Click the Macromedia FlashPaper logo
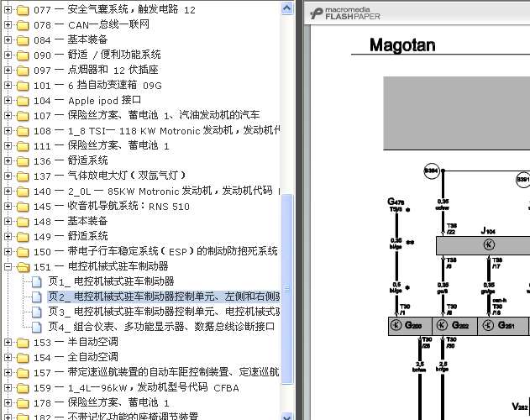Viewport: 530px width, 420px height. click(x=344, y=13)
